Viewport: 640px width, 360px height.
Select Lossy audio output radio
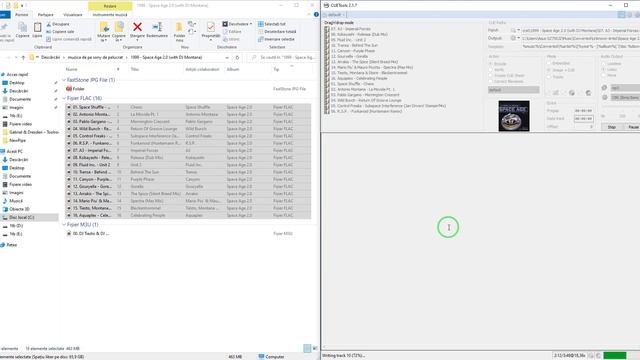(x=603, y=70)
